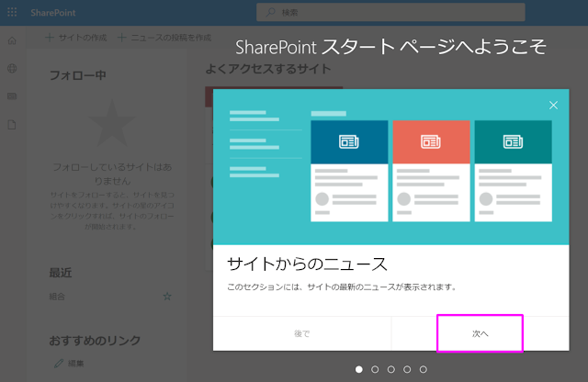
Task: Open the app launcher waffle icon
Action: click(x=12, y=12)
